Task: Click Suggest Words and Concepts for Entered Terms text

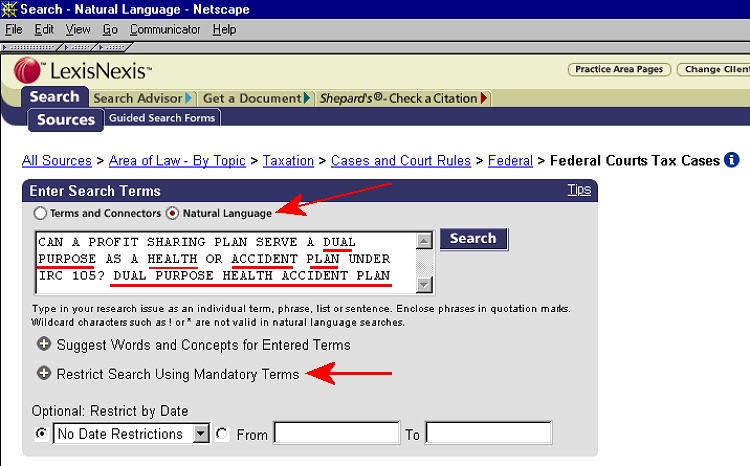Action: click(203, 345)
